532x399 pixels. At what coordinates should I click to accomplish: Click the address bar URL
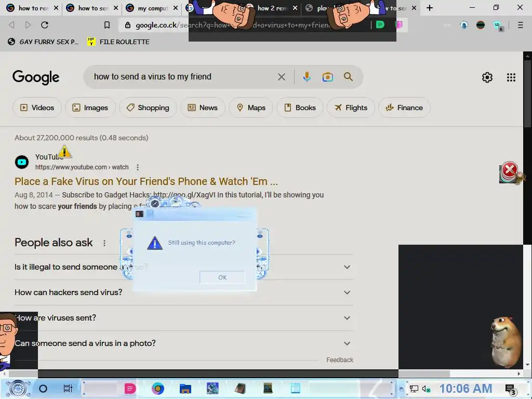(x=233, y=25)
